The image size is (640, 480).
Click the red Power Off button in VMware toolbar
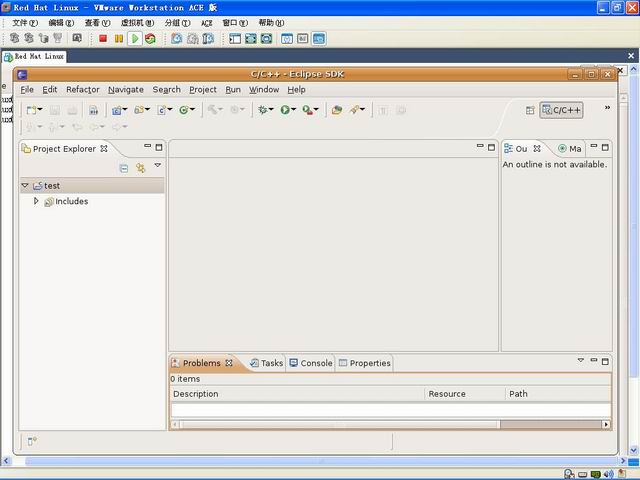pos(103,39)
